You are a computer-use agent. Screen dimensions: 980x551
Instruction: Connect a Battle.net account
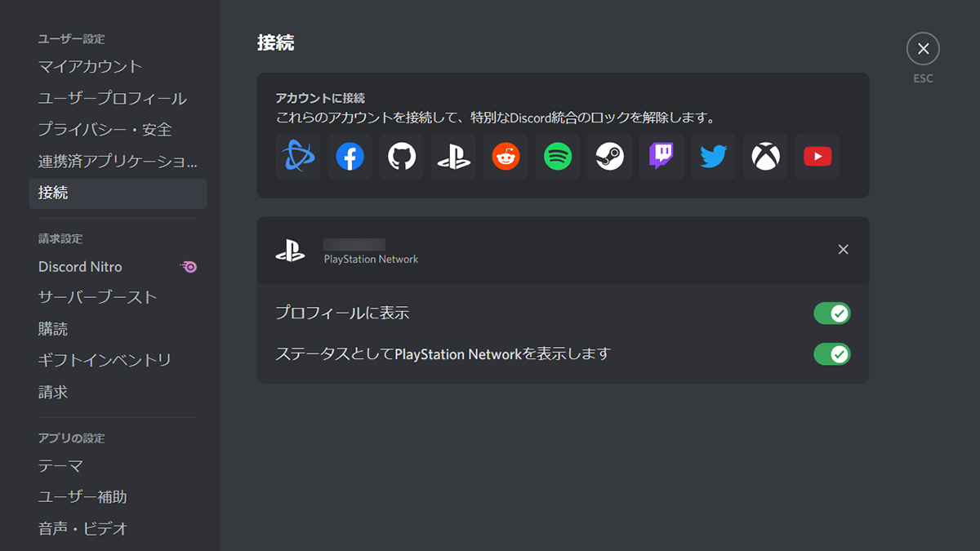click(297, 157)
